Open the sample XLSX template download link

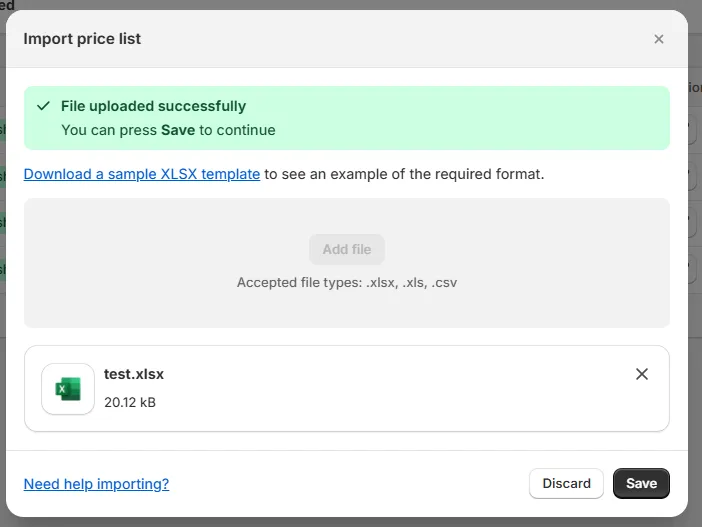pyautogui.click(x=142, y=174)
